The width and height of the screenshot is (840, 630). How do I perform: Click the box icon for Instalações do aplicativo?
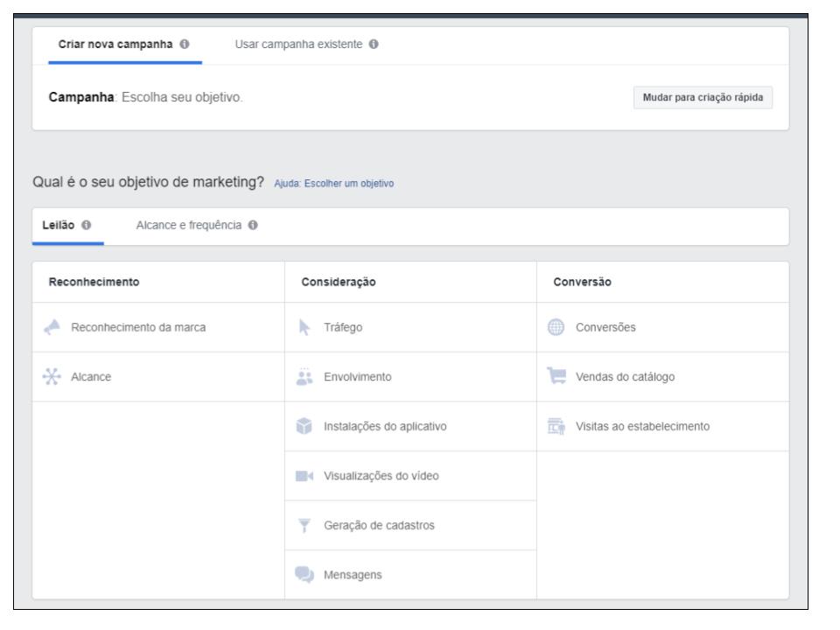click(304, 426)
